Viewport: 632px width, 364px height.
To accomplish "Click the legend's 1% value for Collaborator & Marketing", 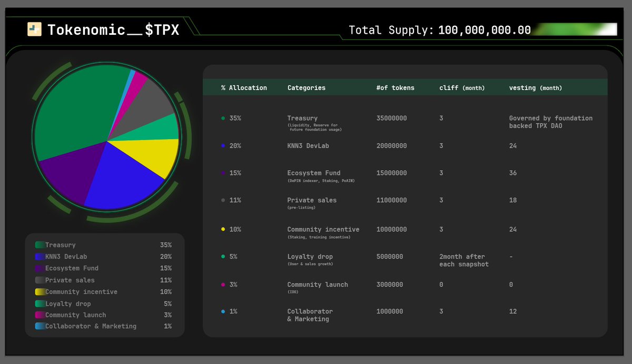I will (x=167, y=327).
